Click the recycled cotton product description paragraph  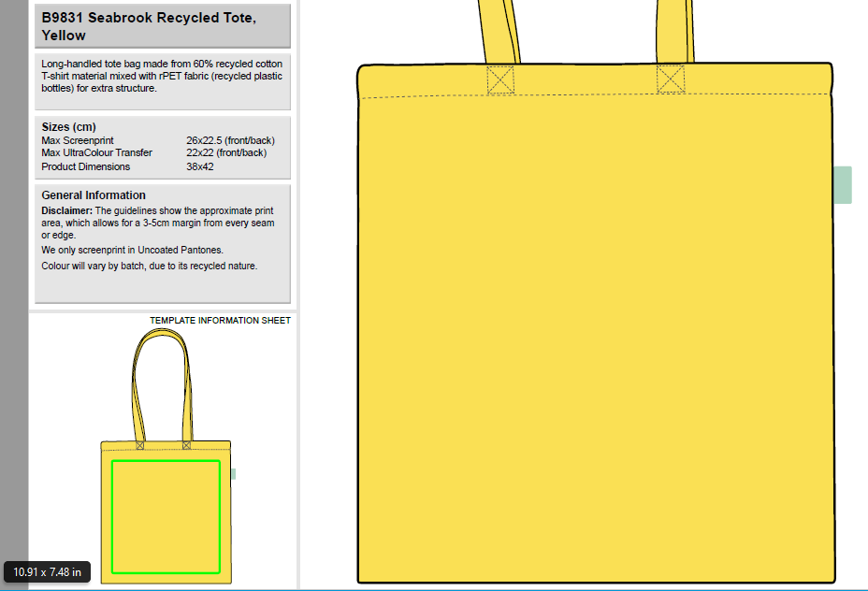coord(161,76)
